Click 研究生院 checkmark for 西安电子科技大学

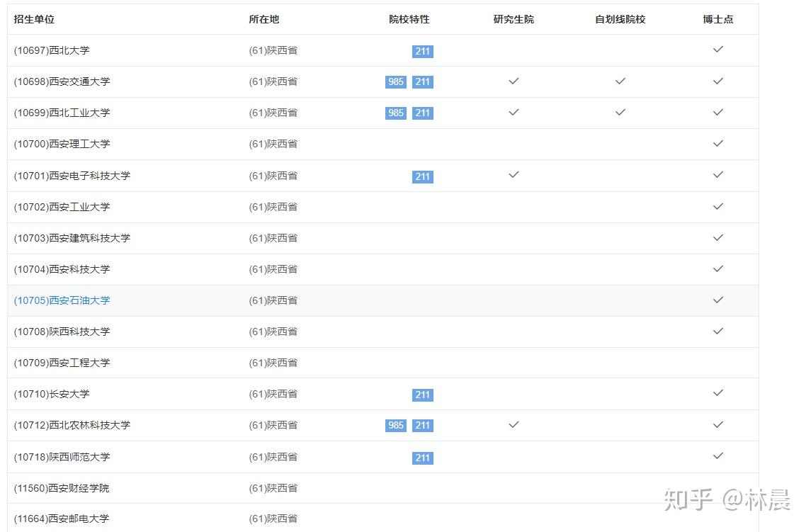coord(514,175)
